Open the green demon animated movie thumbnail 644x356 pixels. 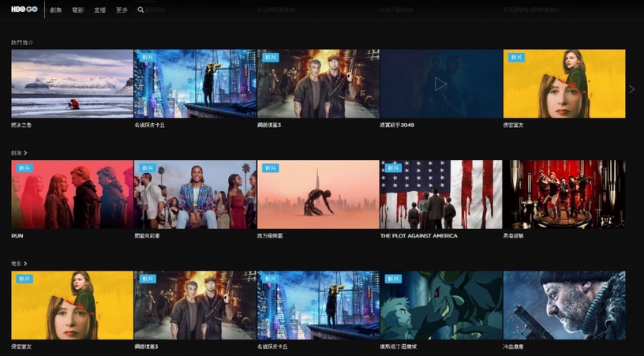[441, 305]
